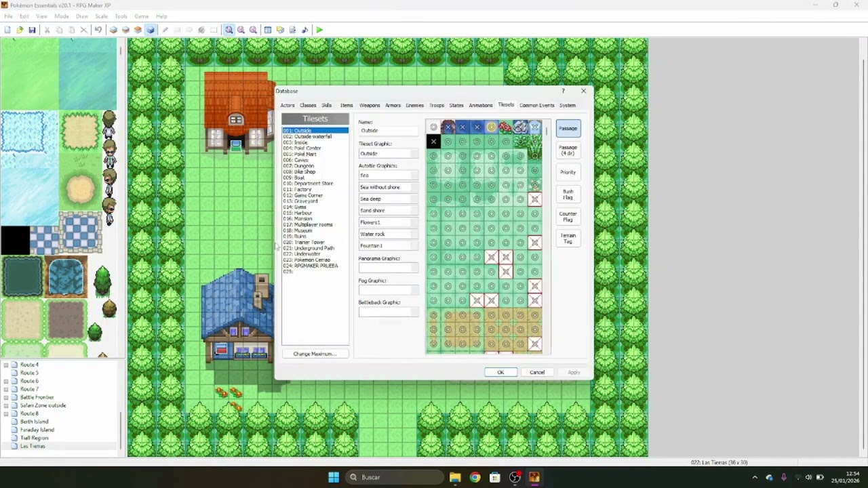Select the Events layer toolbar icon
The image size is (868, 488).
[151, 30]
